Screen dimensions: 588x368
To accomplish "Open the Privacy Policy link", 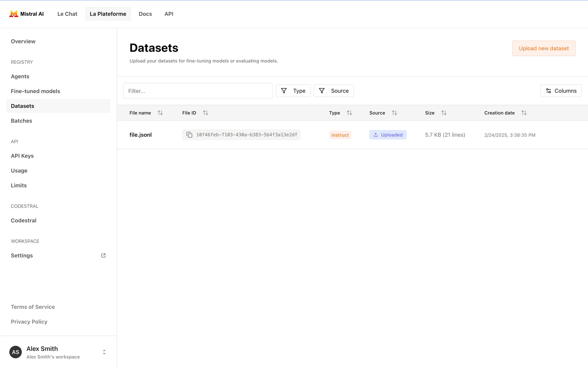I will pos(29,322).
